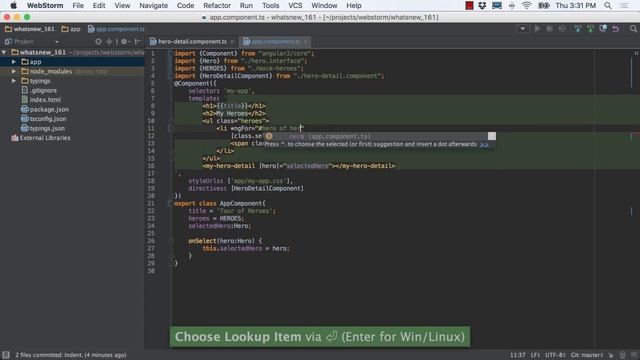The image size is (640, 360).
Task: Click Hide Project panel icon
Action: coord(138,41)
